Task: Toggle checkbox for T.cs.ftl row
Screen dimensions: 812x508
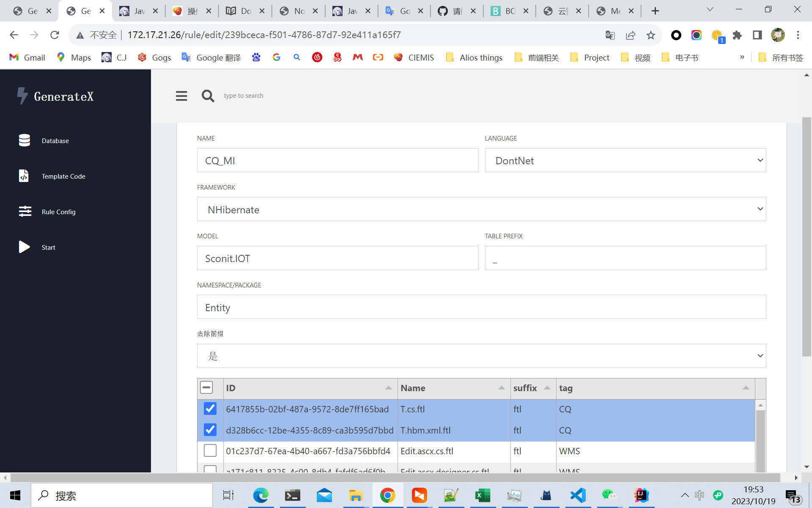Action: [209, 409]
